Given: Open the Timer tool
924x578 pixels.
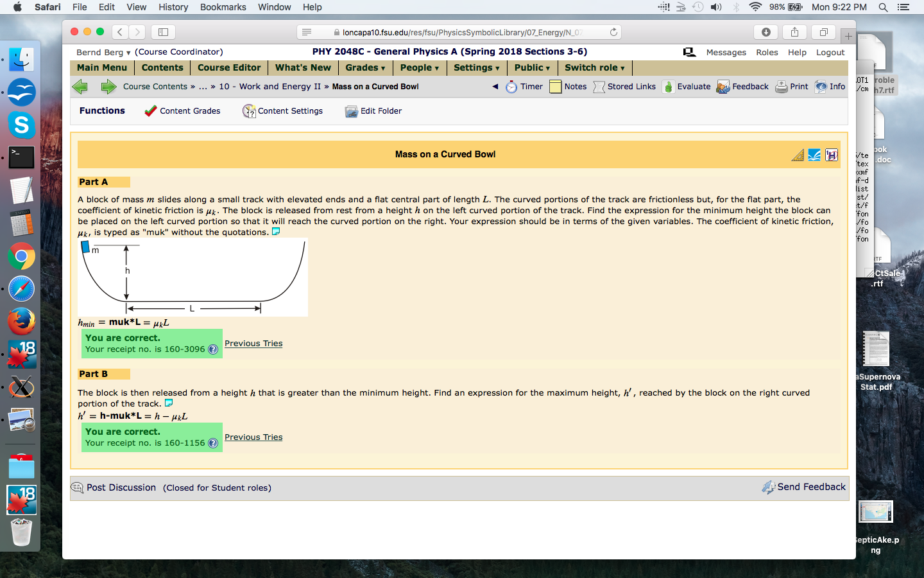Looking at the screenshot, I should click(524, 87).
